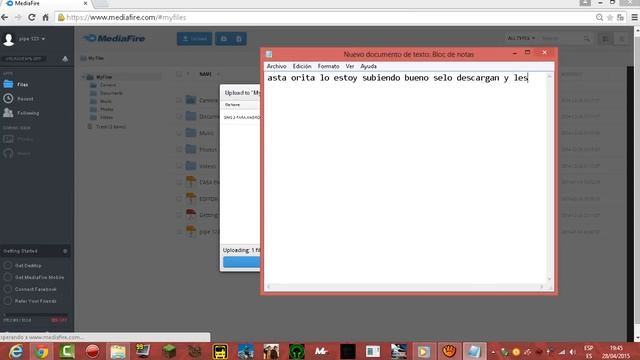Go to the browser Home page

[x=45, y=18]
